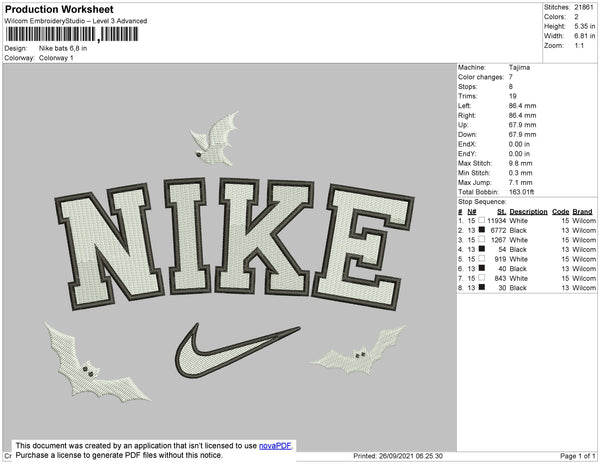Screen dimensions: 600x464
Task: Click the Brand column header
Action: coord(582,212)
